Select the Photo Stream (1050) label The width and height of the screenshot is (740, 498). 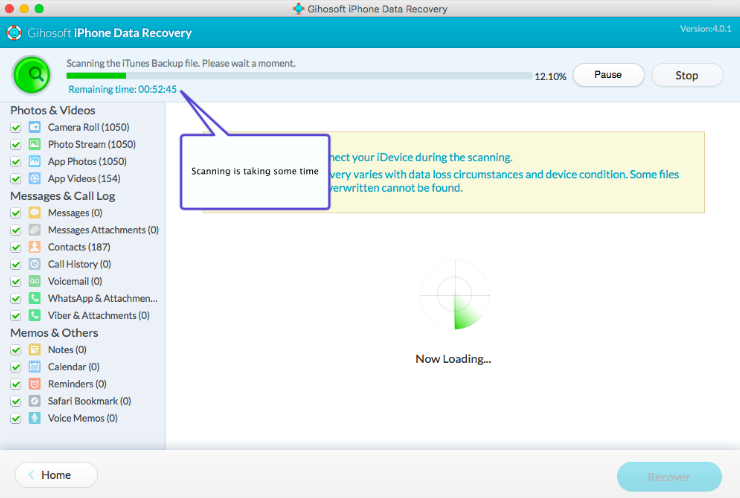(x=92, y=144)
